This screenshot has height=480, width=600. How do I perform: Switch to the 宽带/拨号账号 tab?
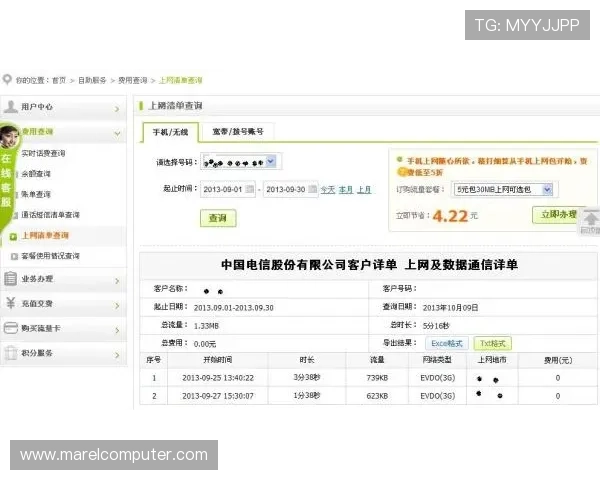pos(238,132)
